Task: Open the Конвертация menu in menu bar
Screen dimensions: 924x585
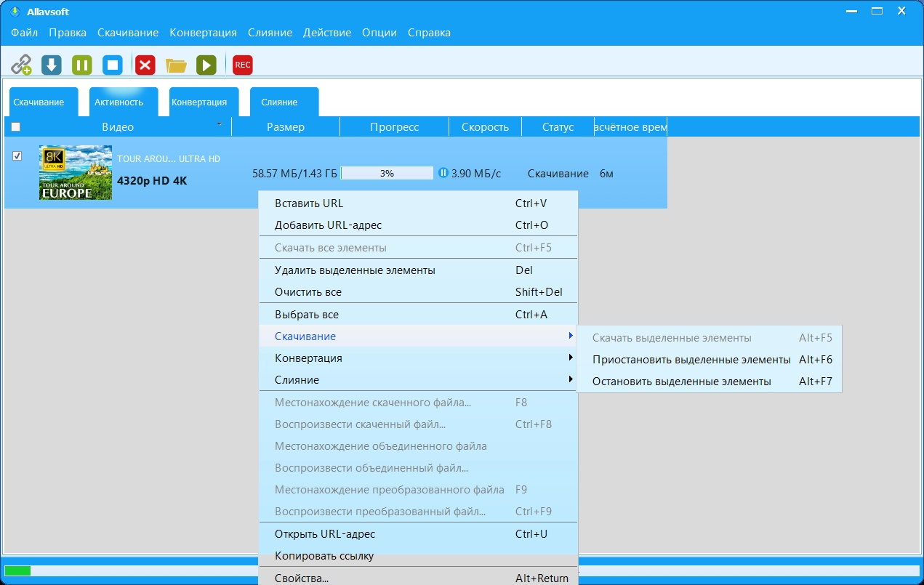Action: tap(203, 33)
